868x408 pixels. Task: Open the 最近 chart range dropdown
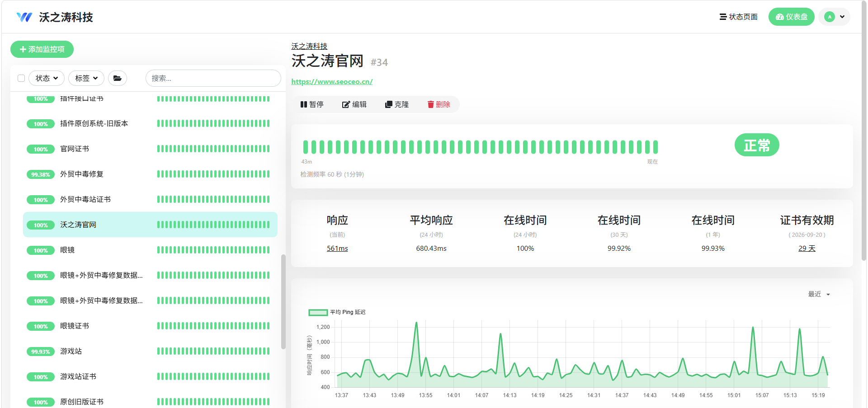coord(819,294)
